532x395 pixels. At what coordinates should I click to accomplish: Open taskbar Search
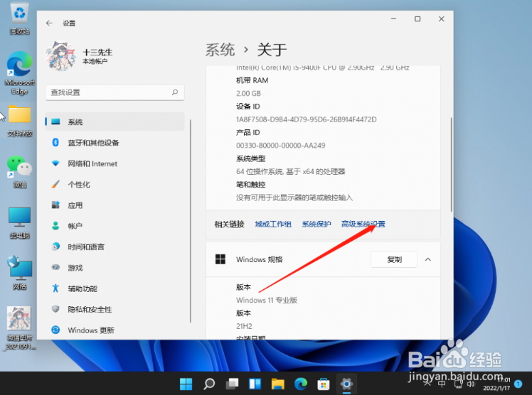(209, 384)
